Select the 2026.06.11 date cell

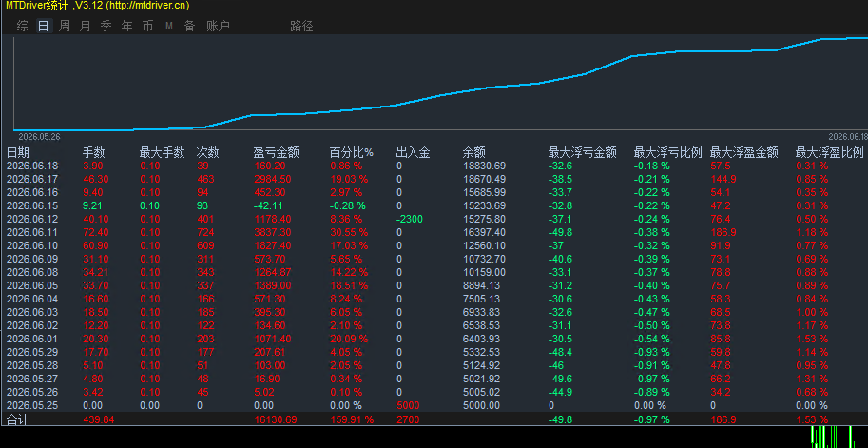32,233
